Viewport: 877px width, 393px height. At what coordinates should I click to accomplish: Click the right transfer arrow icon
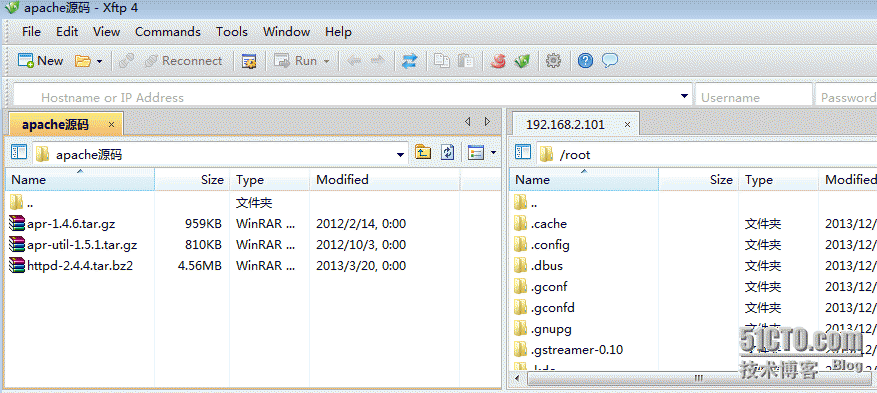tap(378, 61)
